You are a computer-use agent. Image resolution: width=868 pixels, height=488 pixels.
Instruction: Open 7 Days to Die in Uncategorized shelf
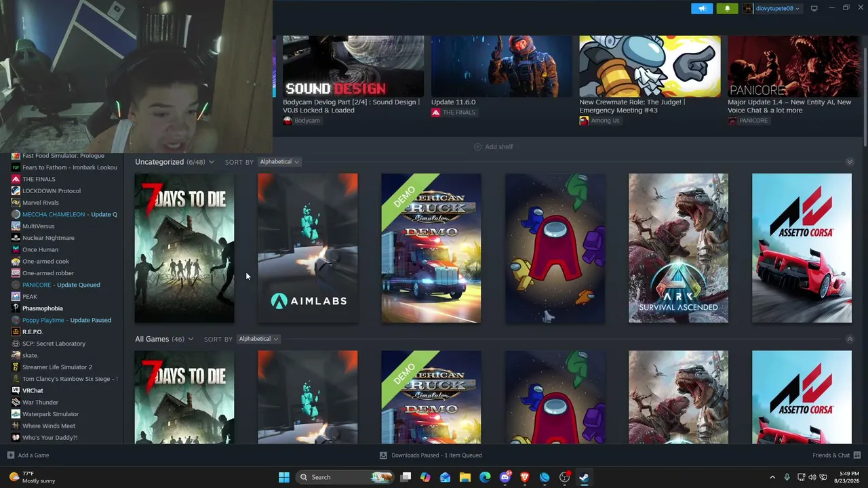coord(184,248)
